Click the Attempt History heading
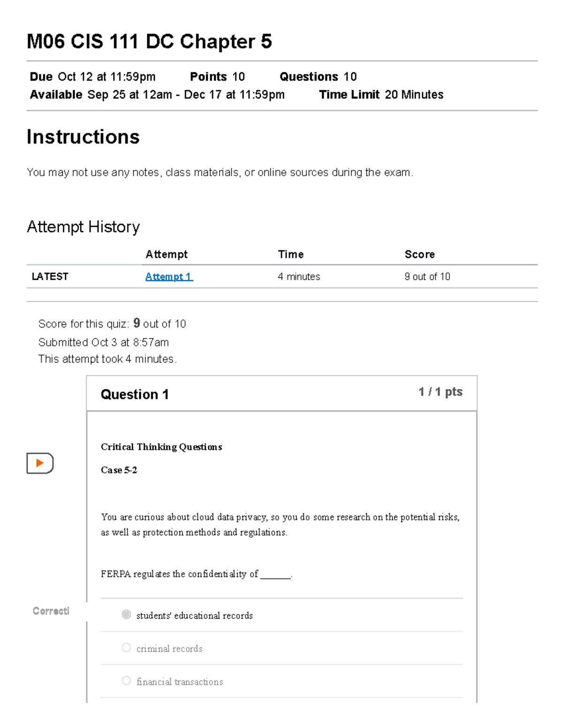The height and width of the screenshot is (728, 563). click(x=83, y=227)
